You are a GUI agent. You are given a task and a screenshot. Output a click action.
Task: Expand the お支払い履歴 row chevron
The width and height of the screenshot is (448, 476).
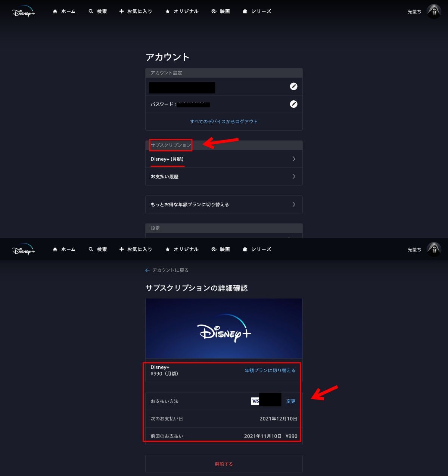tap(294, 176)
